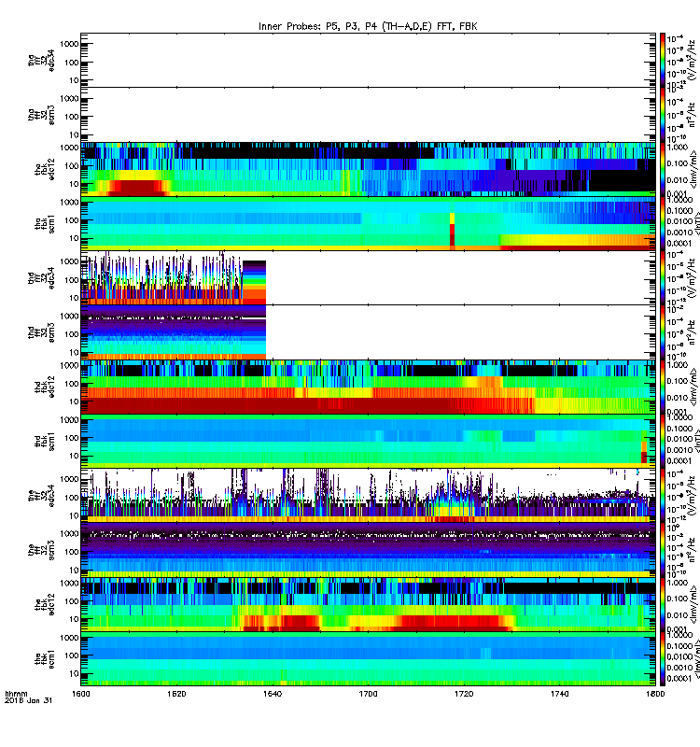
Task: Click the thd fff edc34 spectrogram data
Action: point(174,278)
